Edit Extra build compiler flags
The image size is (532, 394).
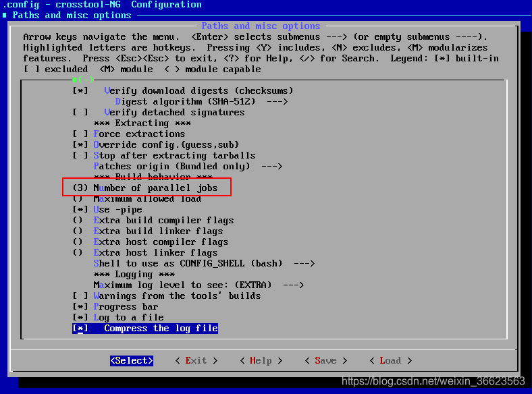coord(153,221)
